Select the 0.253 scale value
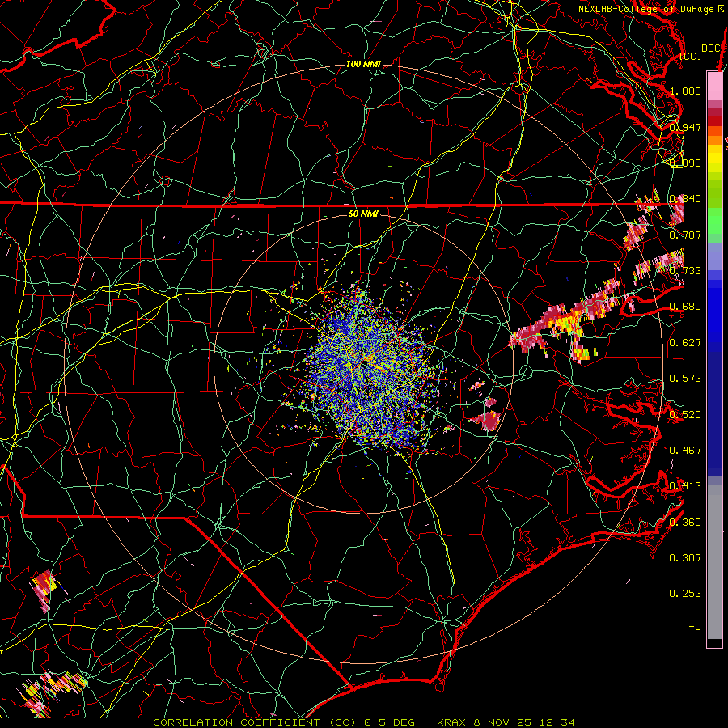 [x=685, y=594]
